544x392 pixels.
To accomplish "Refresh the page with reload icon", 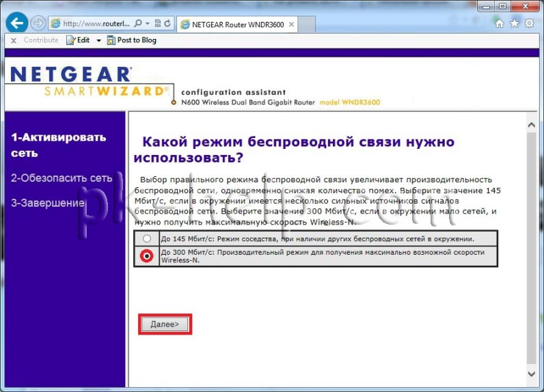I will click(167, 23).
